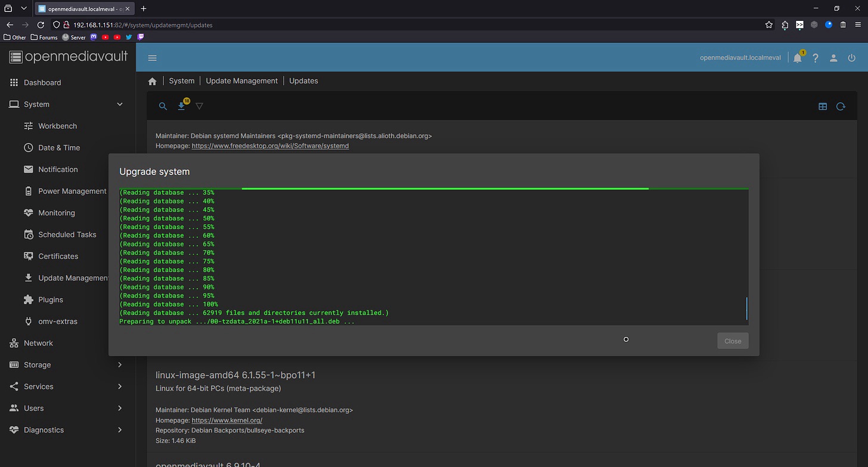This screenshot has width=868, height=467.
Task: Click the power icon in header
Action: 851,58
